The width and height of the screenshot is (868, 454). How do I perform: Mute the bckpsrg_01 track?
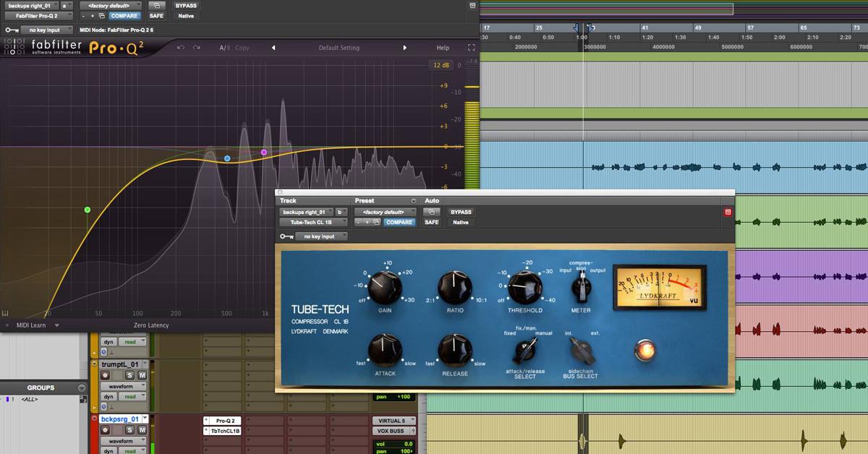pyautogui.click(x=142, y=430)
